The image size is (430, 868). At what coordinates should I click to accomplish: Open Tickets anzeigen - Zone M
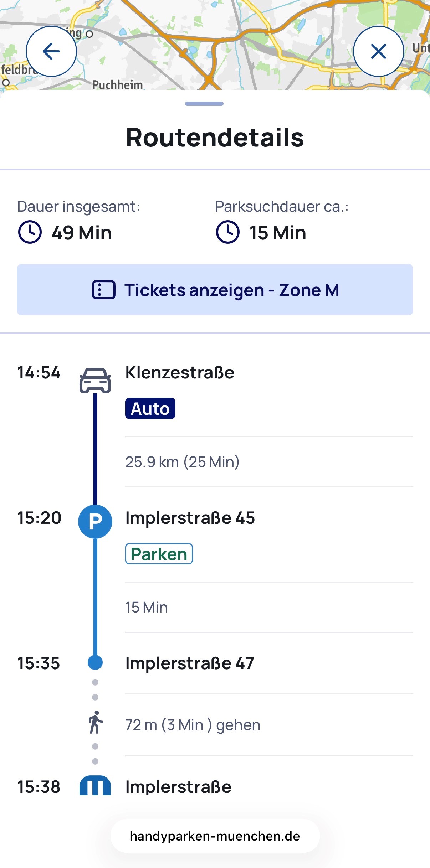pos(215,290)
